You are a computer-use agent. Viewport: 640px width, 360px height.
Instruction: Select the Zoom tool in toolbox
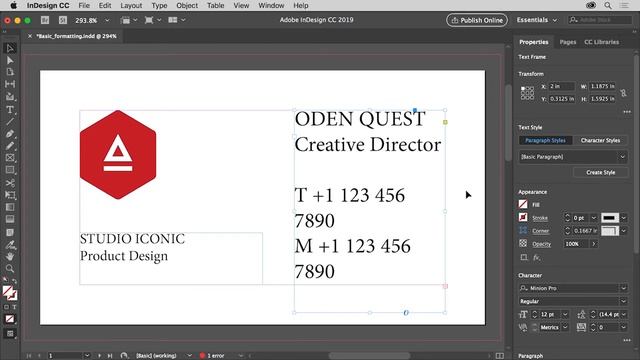(x=10, y=269)
